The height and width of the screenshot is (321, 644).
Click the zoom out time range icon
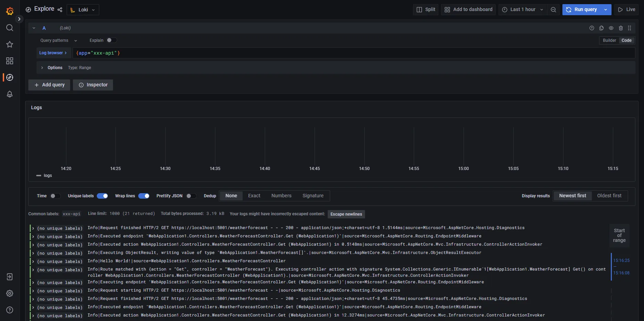pos(553,10)
